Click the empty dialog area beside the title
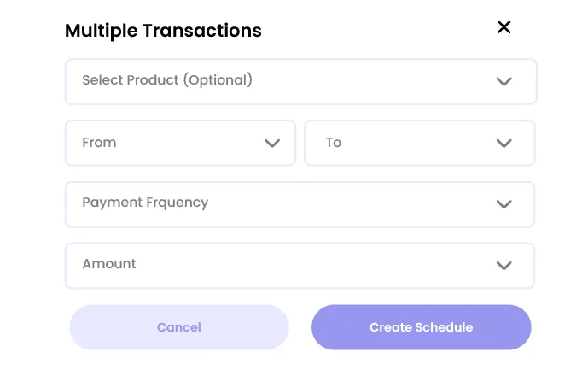Image resolution: width=588 pixels, height=370 pixels. pyautogui.click(x=376, y=31)
